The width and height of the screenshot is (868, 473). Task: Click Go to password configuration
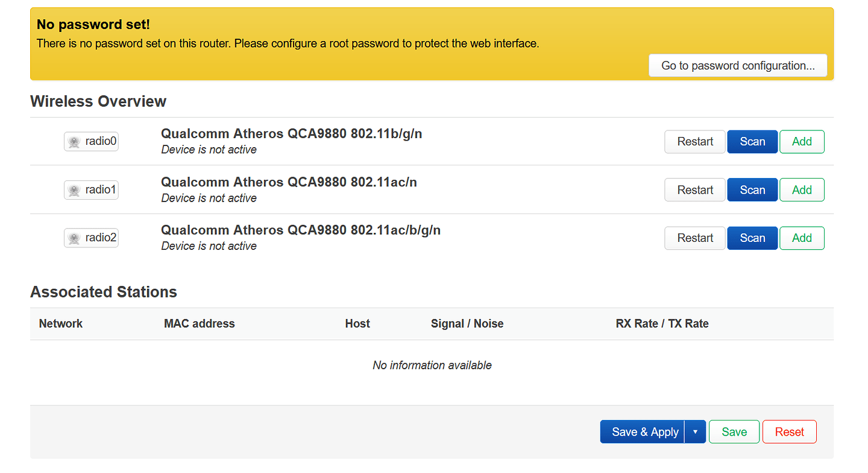tap(738, 65)
